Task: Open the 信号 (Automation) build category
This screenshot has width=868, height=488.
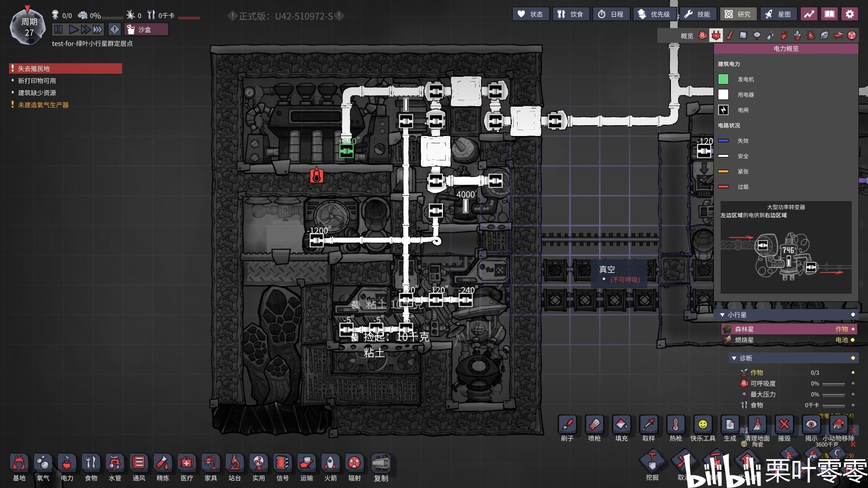Action: [x=283, y=467]
